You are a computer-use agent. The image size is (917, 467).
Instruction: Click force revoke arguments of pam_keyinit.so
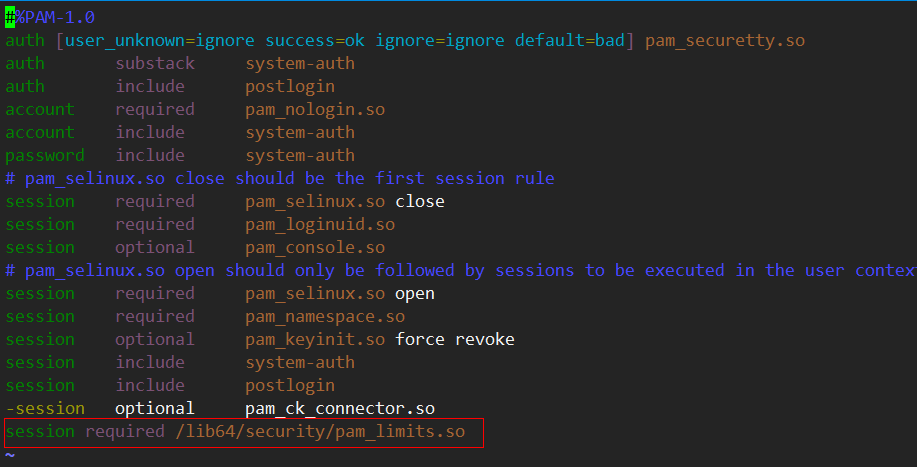[x=454, y=340]
